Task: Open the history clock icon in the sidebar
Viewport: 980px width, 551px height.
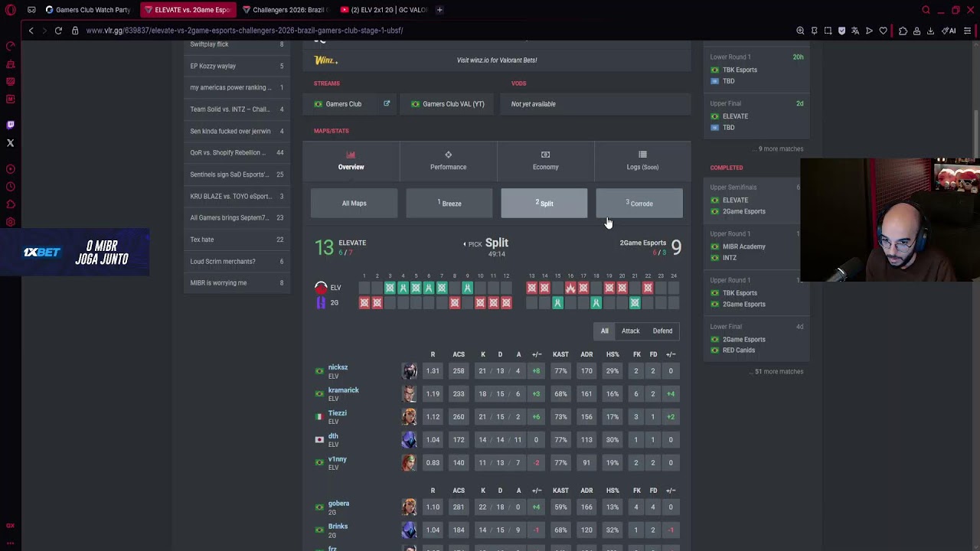Action: coord(11,187)
